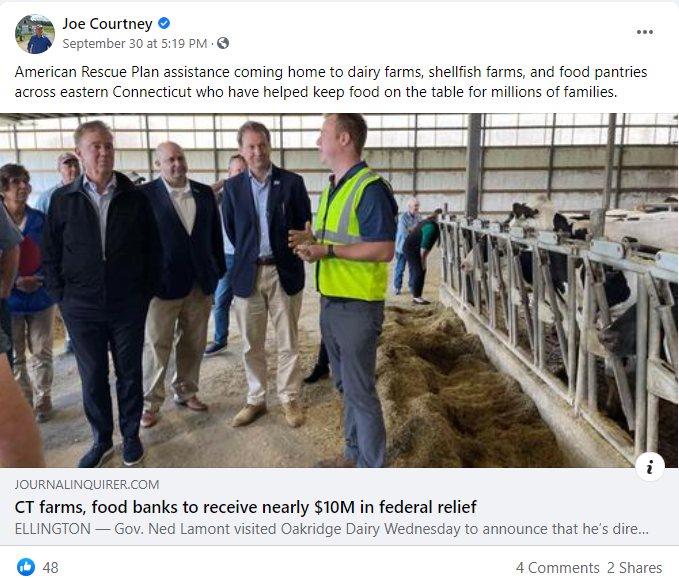Click the September 30 at 5:19 PM timestamp
The image size is (679, 578).
click(135, 43)
